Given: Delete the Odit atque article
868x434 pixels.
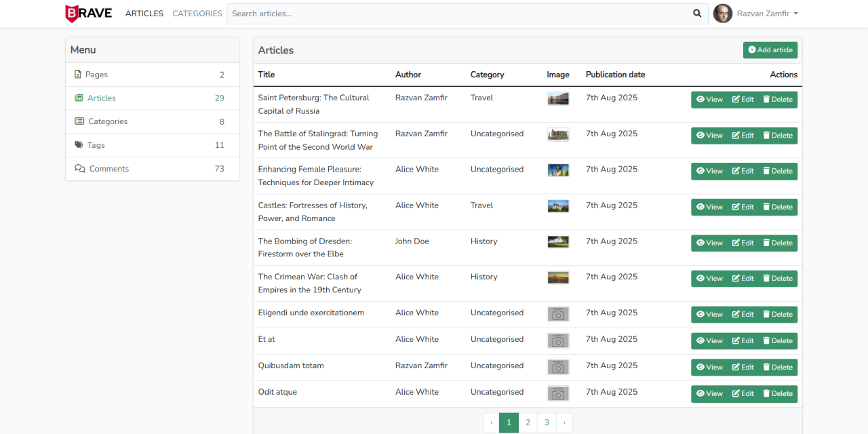Looking at the screenshot, I should [777, 394].
